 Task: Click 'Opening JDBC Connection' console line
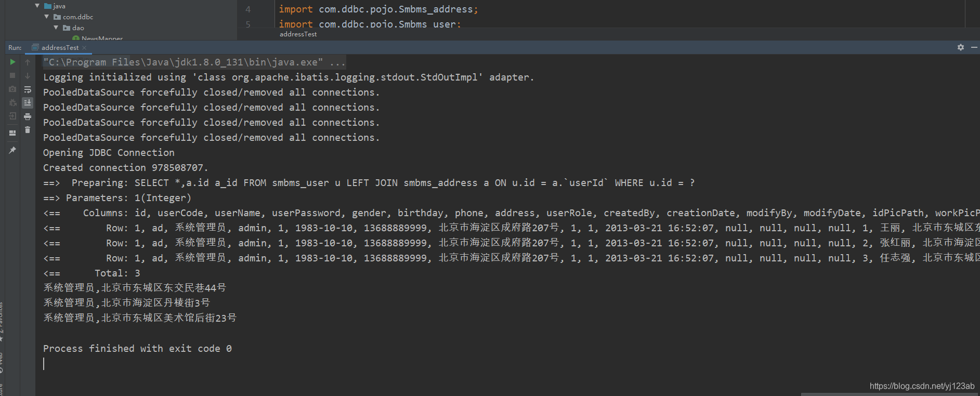(x=109, y=153)
